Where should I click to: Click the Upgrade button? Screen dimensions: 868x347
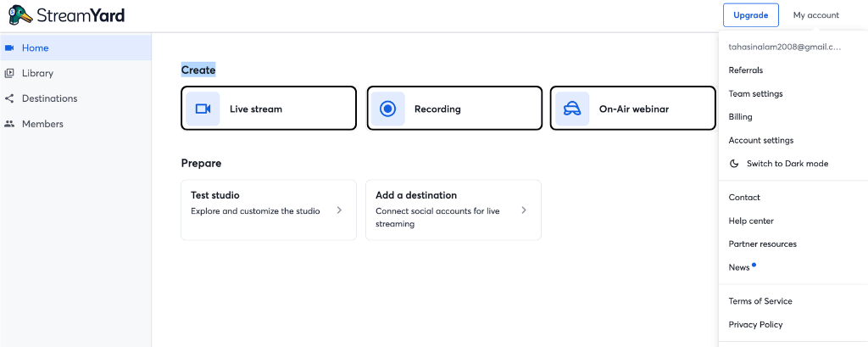pos(750,15)
